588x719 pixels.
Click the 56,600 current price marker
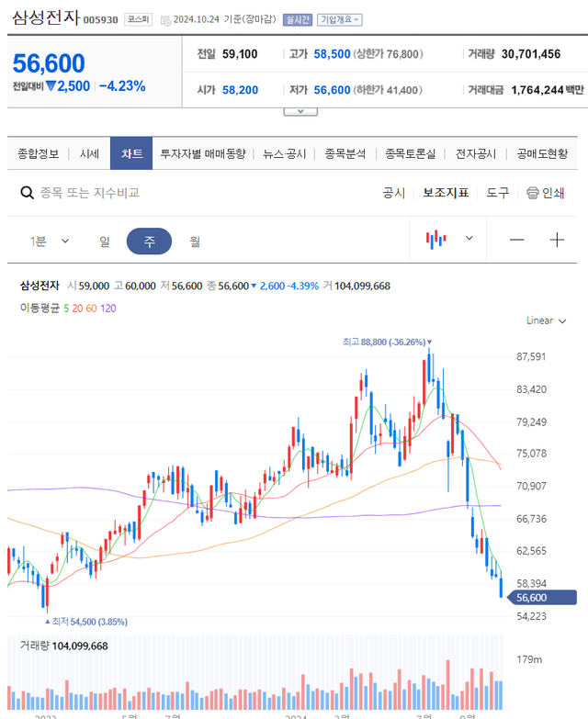tap(546, 598)
